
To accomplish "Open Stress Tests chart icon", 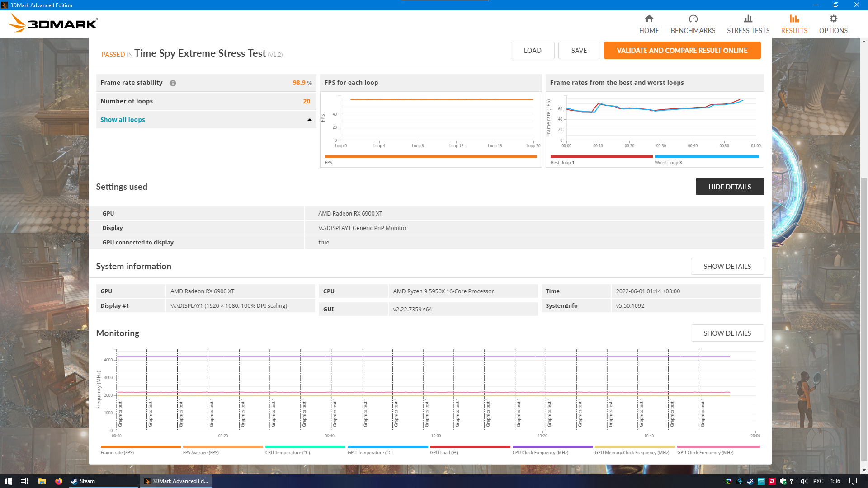I will pyautogui.click(x=748, y=19).
